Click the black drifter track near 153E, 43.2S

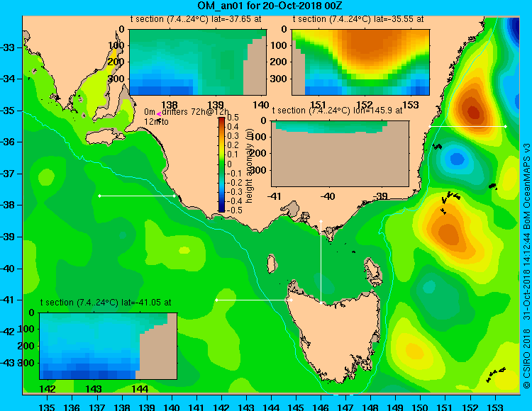click(x=496, y=375)
